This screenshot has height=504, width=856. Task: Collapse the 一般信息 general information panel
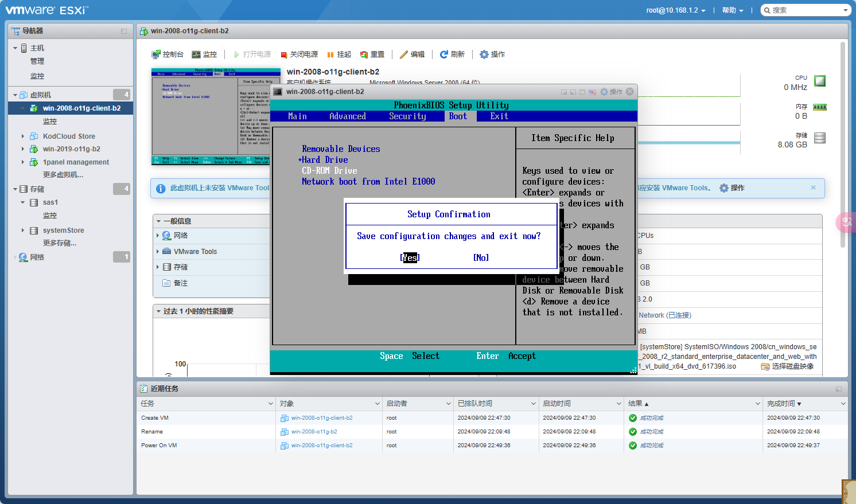pyautogui.click(x=158, y=221)
